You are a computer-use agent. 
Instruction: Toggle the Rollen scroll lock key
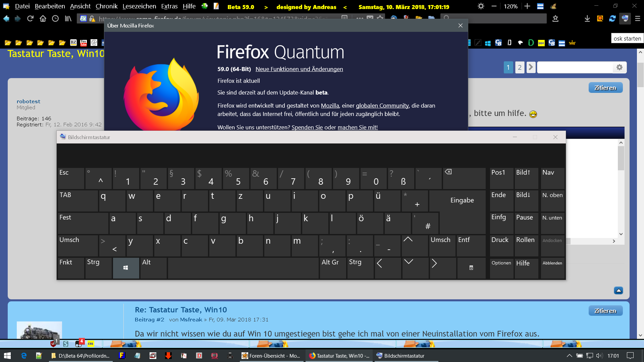[x=526, y=245]
